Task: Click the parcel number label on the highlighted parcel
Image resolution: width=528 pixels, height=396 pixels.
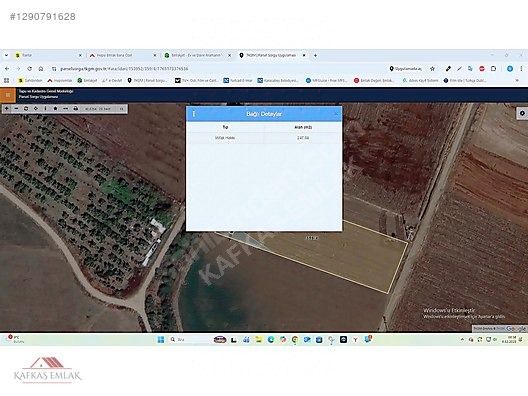Action: 311,238
